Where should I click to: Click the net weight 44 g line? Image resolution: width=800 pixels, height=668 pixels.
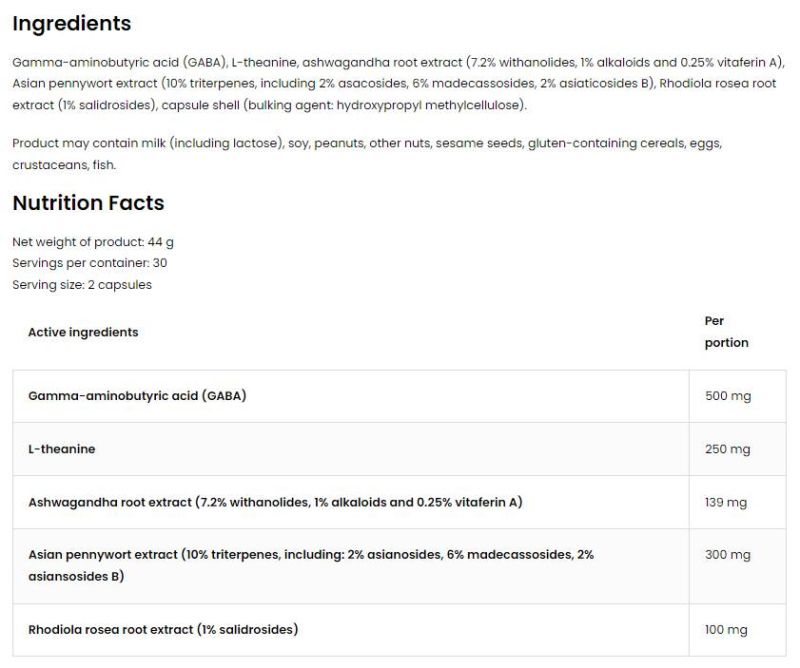(93, 242)
